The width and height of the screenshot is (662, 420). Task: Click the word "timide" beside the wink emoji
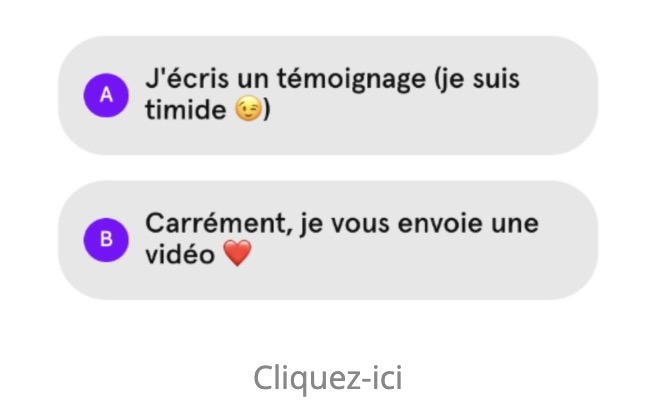pyautogui.click(x=186, y=110)
